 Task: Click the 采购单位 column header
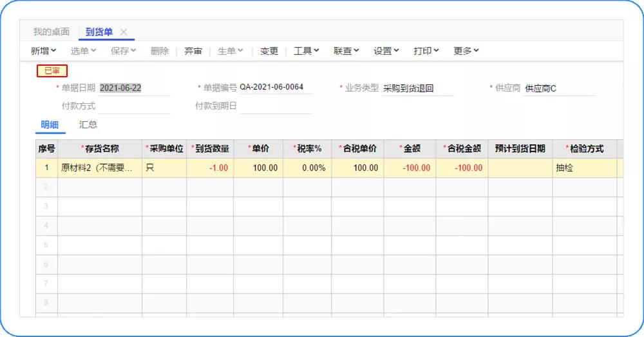tap(164, 149)
